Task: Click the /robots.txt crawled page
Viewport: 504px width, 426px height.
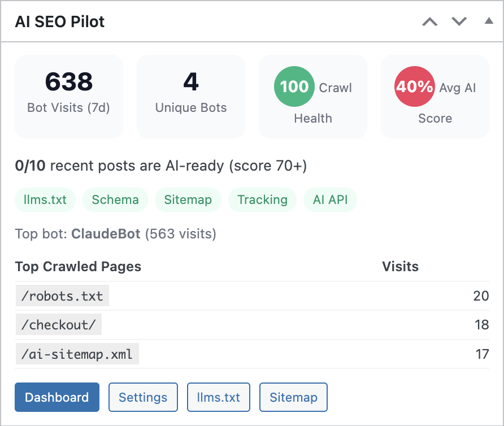Action: 62,296
